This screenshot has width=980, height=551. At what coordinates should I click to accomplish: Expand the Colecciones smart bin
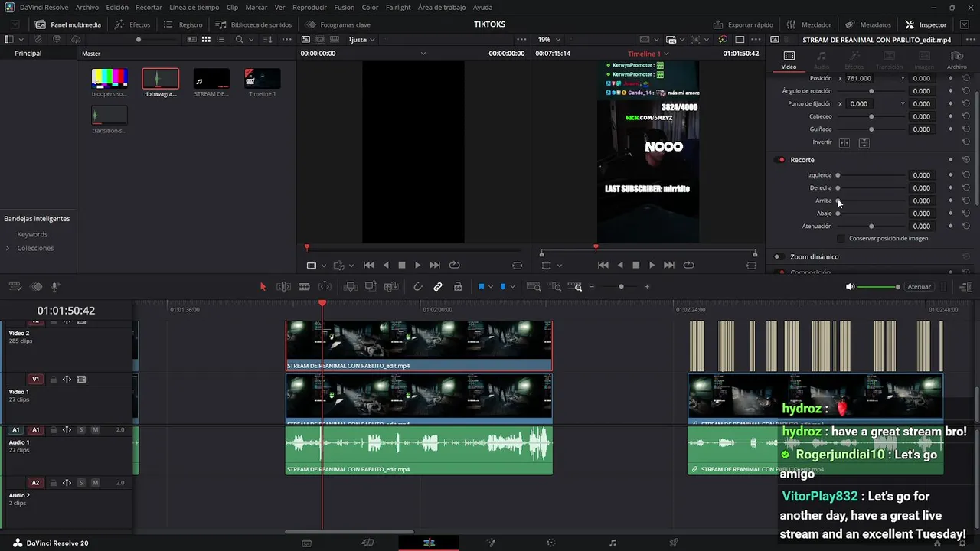pyautogui.click(x=8, y=248)
